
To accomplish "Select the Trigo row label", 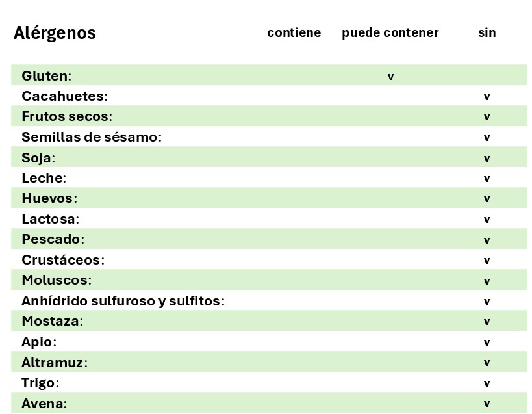I will coord(40,383).
